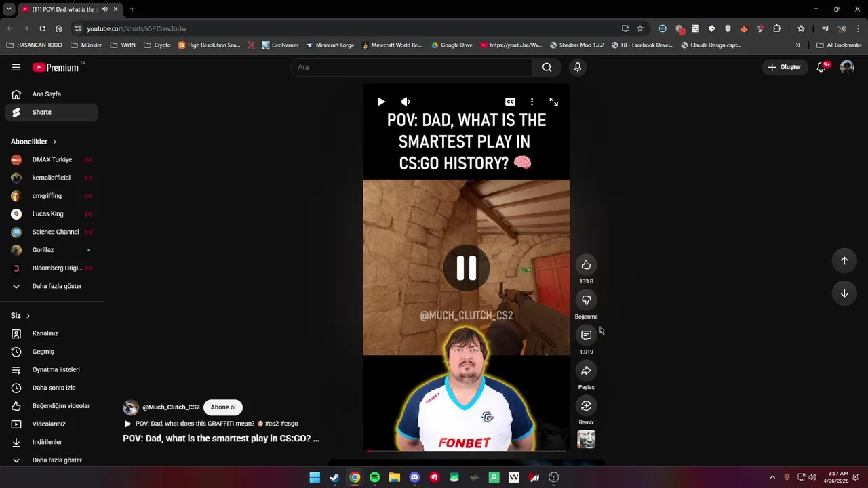Reload the page in Chrome
The width and height of the screenshot is (868, 488).
coord(42,28)
